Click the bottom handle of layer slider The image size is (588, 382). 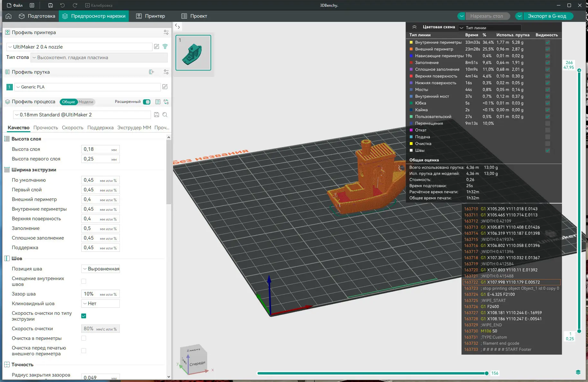point(579,331)
